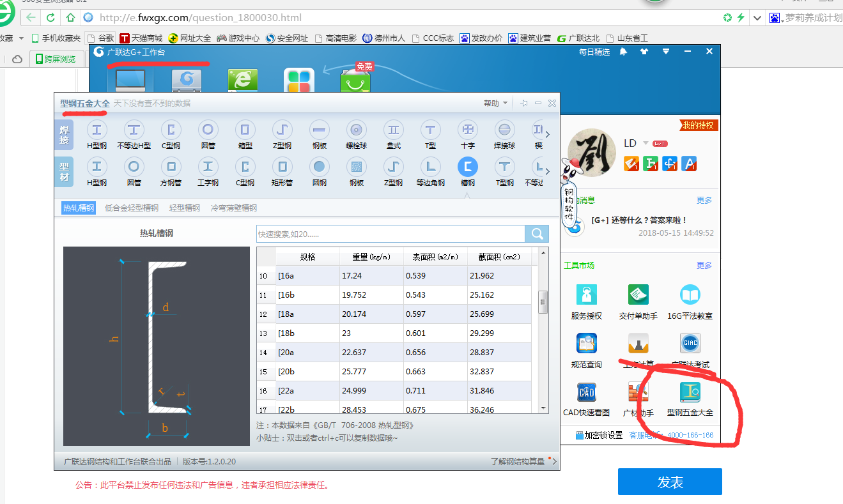This screenshot has height=504, width=843.
Task: Select welded Z型钢 in 焊接 row
Action: pos(282,130)
